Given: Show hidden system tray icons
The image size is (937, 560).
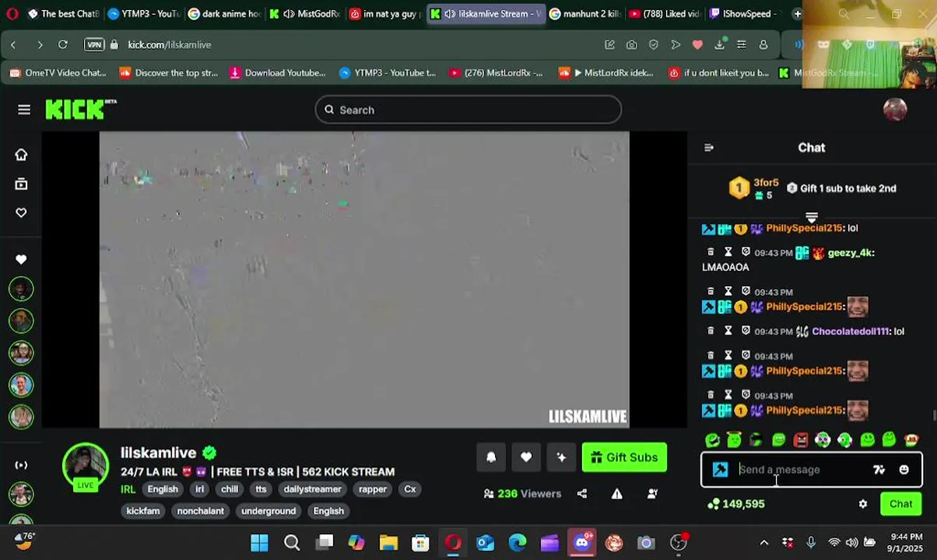Looking at the screenshot, I should (x=763, y=542).
